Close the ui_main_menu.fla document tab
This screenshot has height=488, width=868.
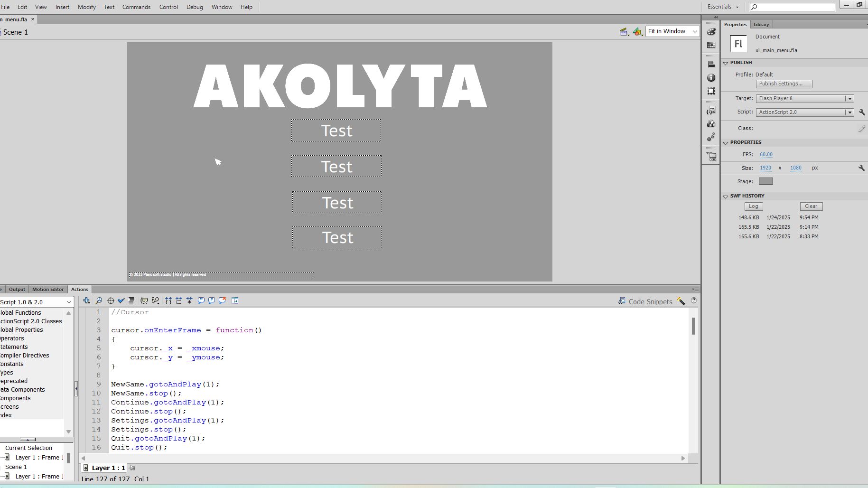point(33,19)
